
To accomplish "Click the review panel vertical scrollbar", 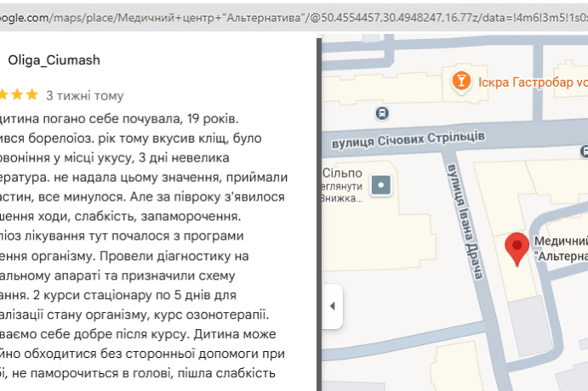I will click(317, 212).
